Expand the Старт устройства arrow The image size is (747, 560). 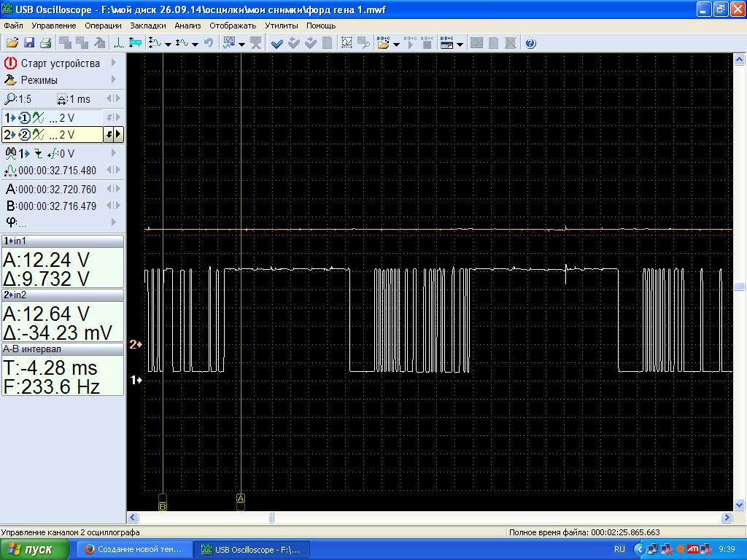114,63
